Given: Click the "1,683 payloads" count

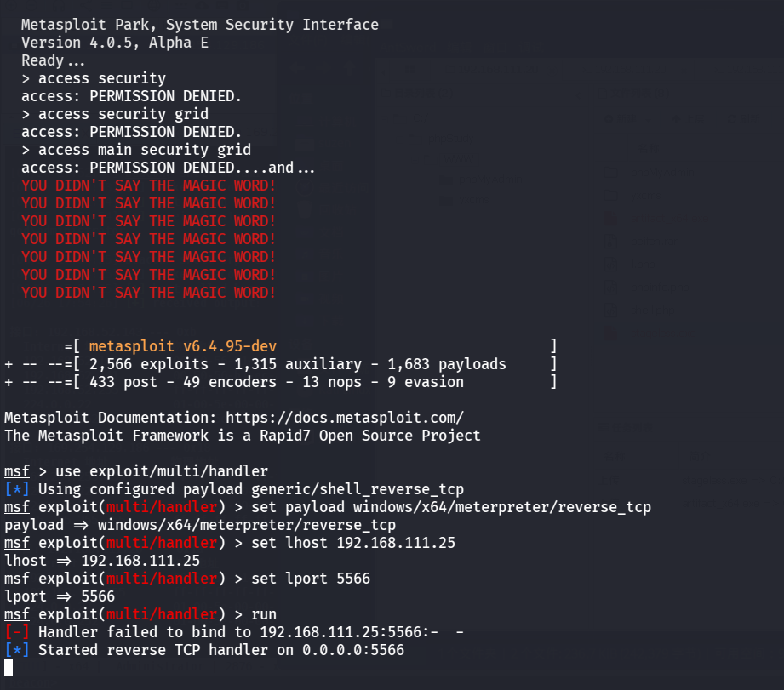Looking at the screenshot, I should pyautogui.click(x=447, y=364).
